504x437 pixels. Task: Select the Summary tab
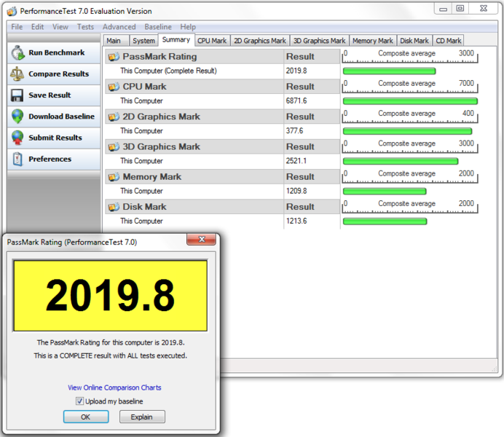[x=176, y=40]
